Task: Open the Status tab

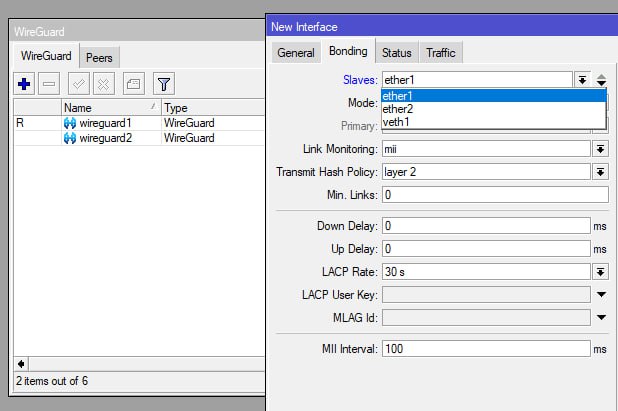Action: click(396, 53)
